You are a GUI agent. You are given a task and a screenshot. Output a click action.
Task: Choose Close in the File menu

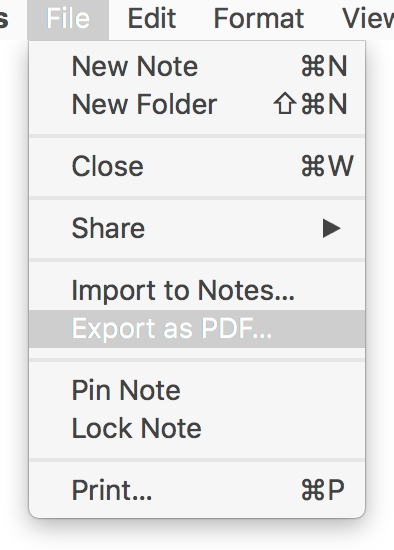pos(197,166)
